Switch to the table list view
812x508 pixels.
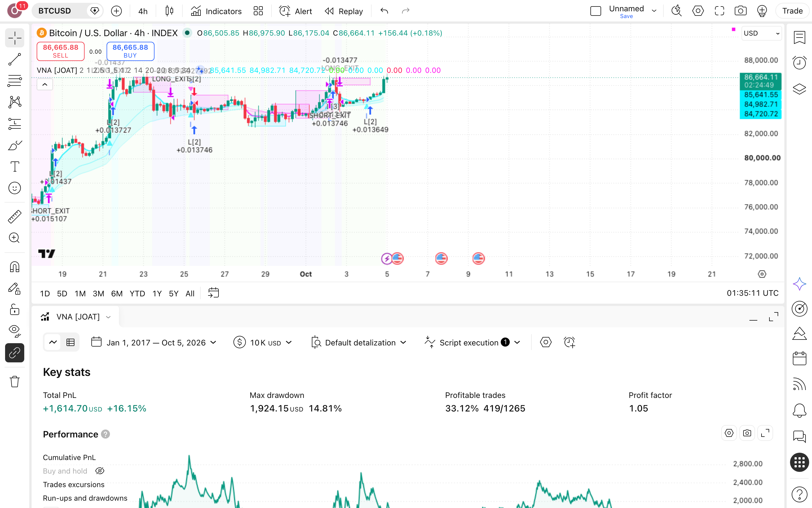(70, 342)
